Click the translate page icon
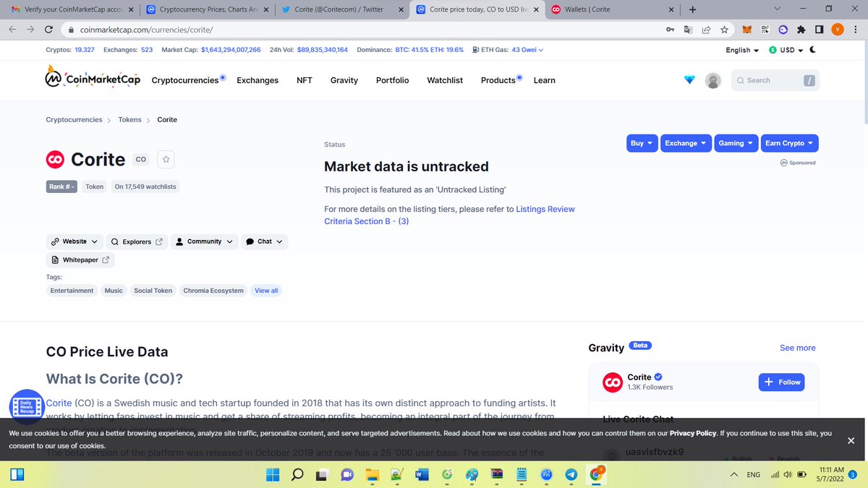This screenshot has width=868, height=488. coord(688,30)
